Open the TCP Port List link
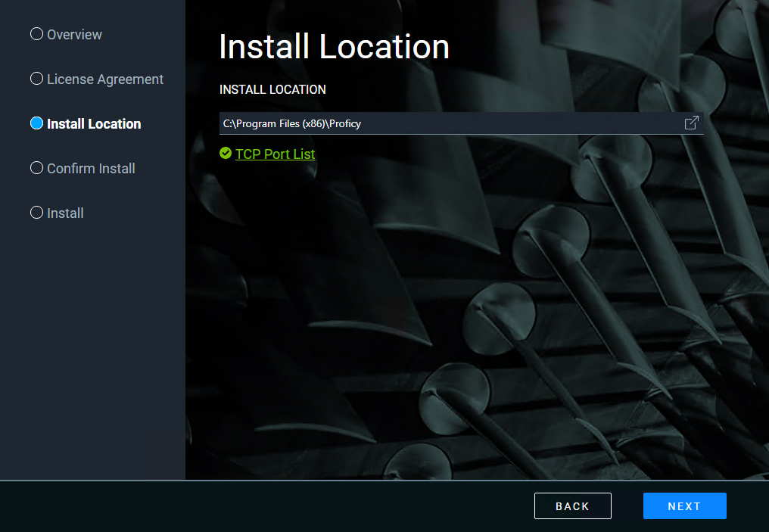Viewport: 769px width, 532px height. pyautogui.click(x=276, y=154)
